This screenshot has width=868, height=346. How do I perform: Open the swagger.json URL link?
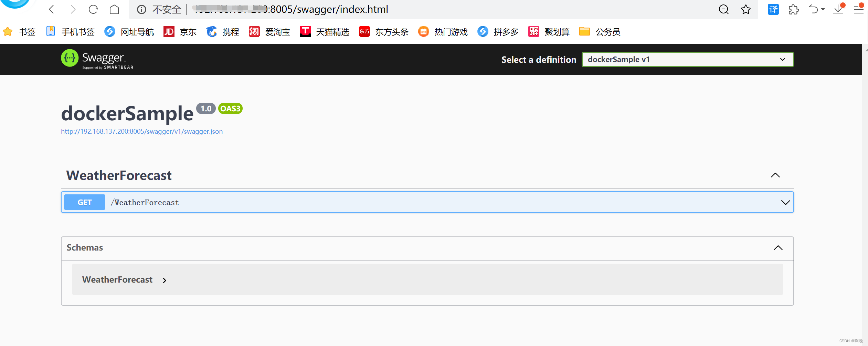(141, 131)
